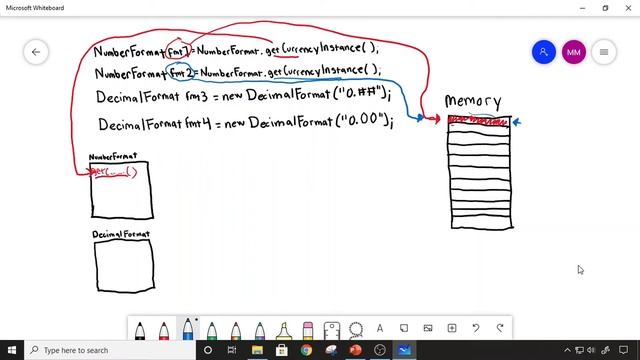Open File Explorer from the taskbar

pos(257,350)
